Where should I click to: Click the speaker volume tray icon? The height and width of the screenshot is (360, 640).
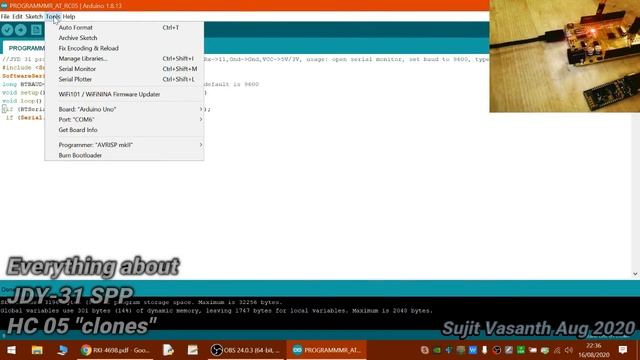(x=569, y=350)
